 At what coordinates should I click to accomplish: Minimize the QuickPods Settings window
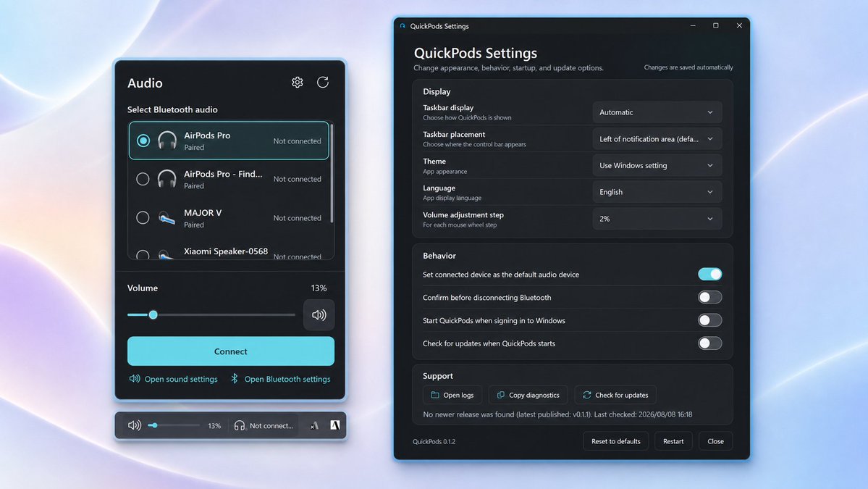pyautogui.click(x=693, y=25)
